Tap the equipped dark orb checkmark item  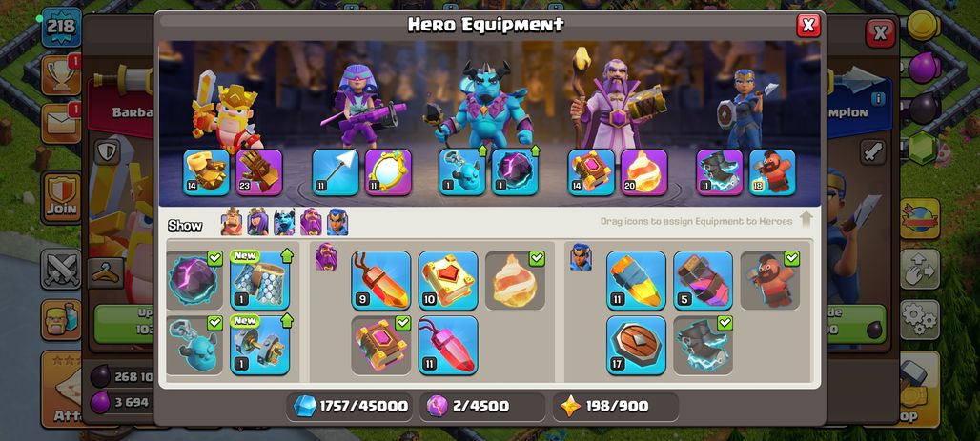[194, 280]
